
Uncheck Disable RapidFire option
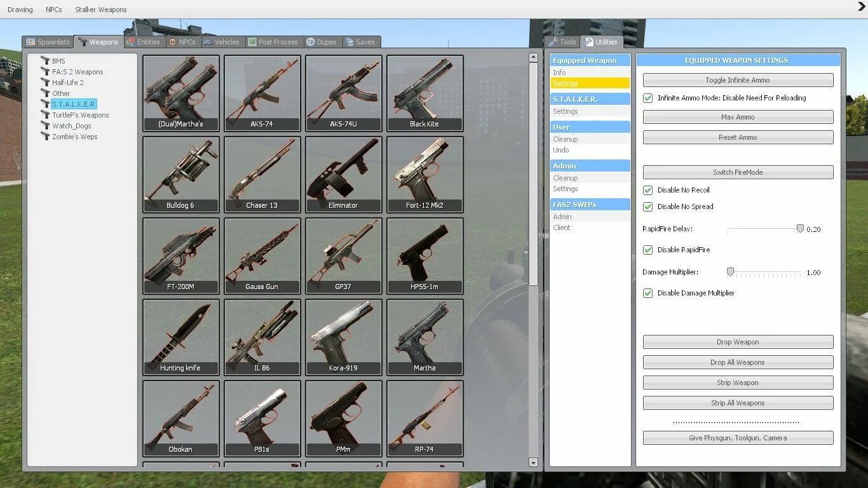point(648,250)
